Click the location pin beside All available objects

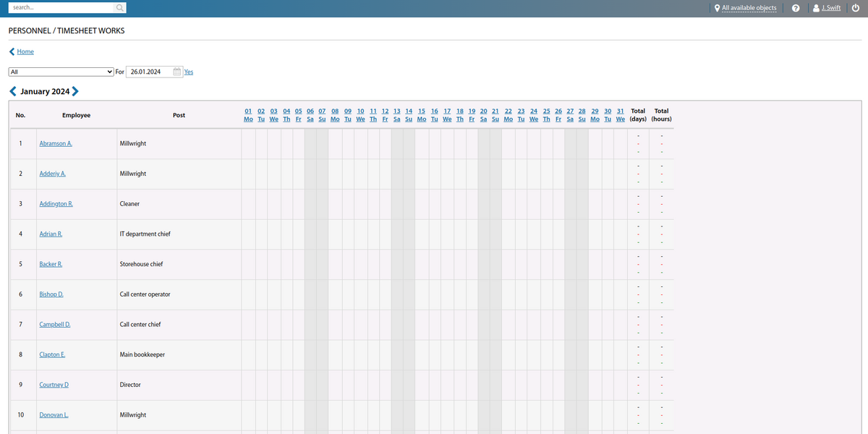pyautogui.click(x=716, y=8)
